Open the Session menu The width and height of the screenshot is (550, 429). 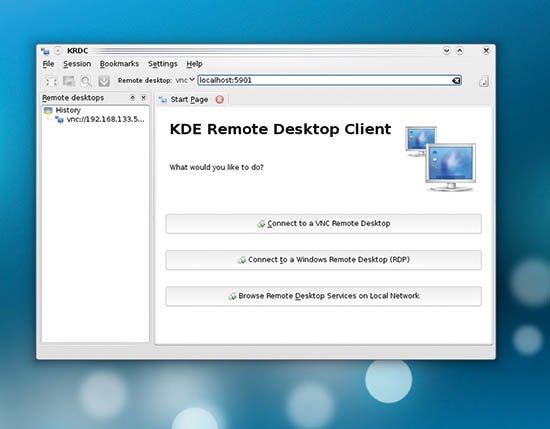click(x=77, y=64)
